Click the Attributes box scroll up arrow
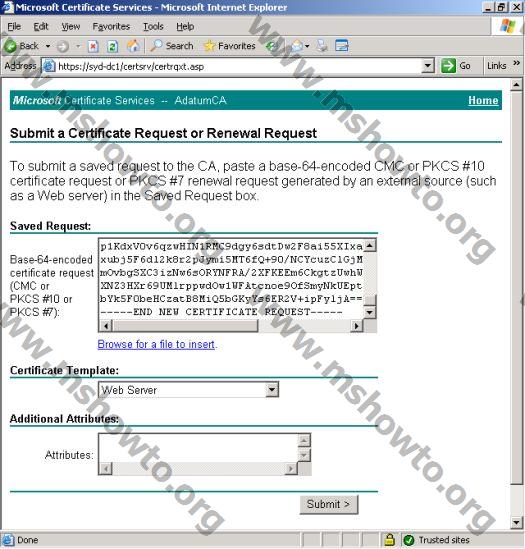525x549 pixels. coord(304,440)
